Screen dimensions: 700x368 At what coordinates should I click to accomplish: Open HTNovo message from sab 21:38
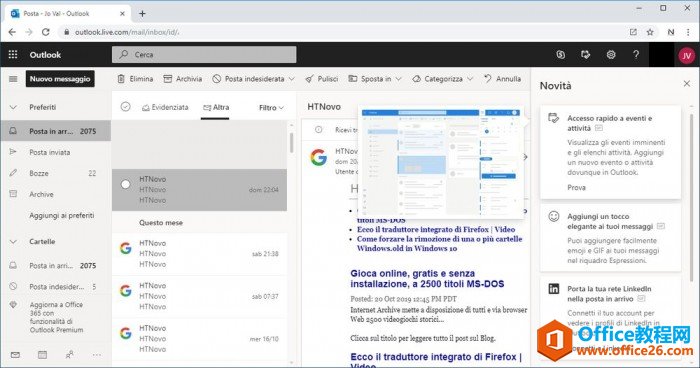pos(199,254)
